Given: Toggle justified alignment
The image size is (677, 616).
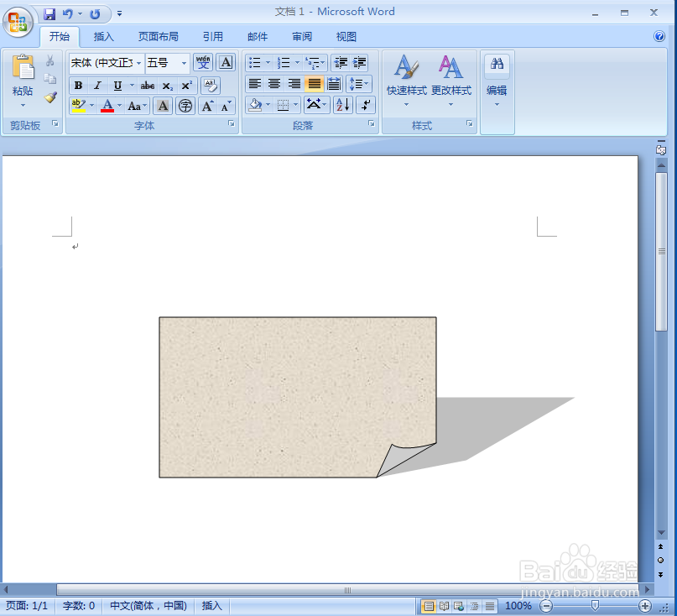Looking at the screenshot, I should pyautogui.click(x=314, y=84).
